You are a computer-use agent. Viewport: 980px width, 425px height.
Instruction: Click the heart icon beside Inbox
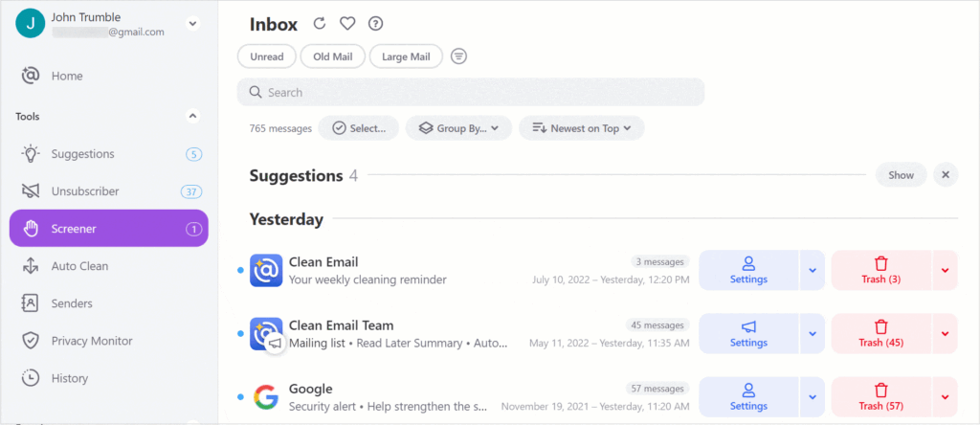click(x=347, y=24)
